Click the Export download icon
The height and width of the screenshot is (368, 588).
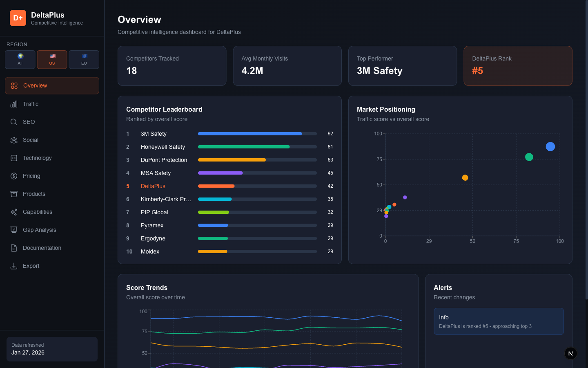(x=13, y=266)
